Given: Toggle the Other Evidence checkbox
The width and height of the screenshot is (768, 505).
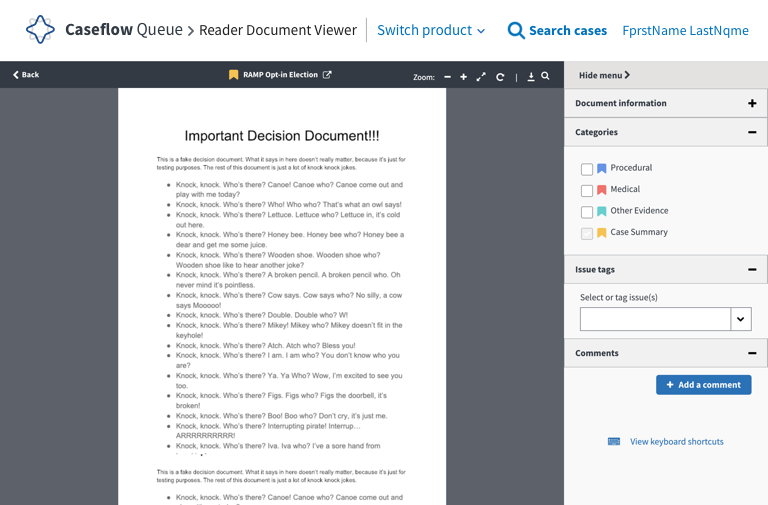Looking at the screenshot, I should (x=587, y=212).
